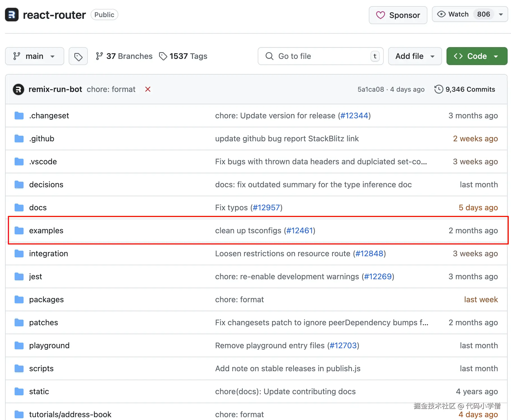Screen dimensions: 511x420
Task: Open the Watch options dropdown arrow
Action: coord(501,14)
